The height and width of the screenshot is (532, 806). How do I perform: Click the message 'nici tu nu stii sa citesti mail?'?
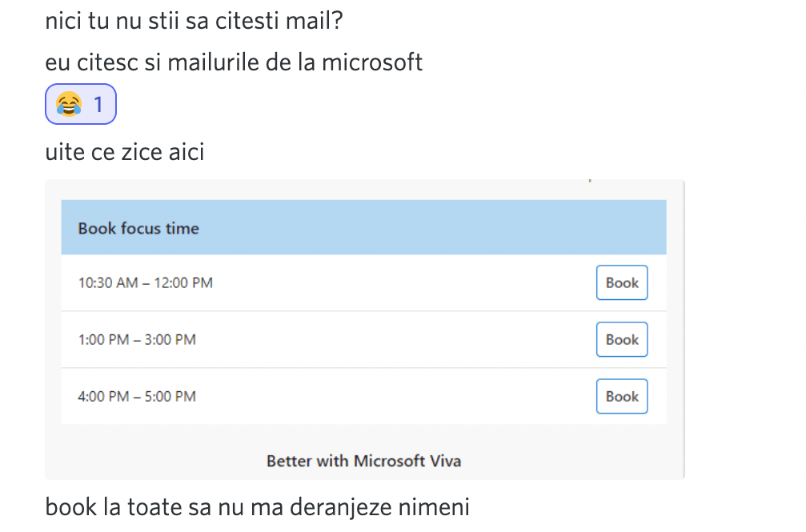pyautogui.click(x=194, y=20)
